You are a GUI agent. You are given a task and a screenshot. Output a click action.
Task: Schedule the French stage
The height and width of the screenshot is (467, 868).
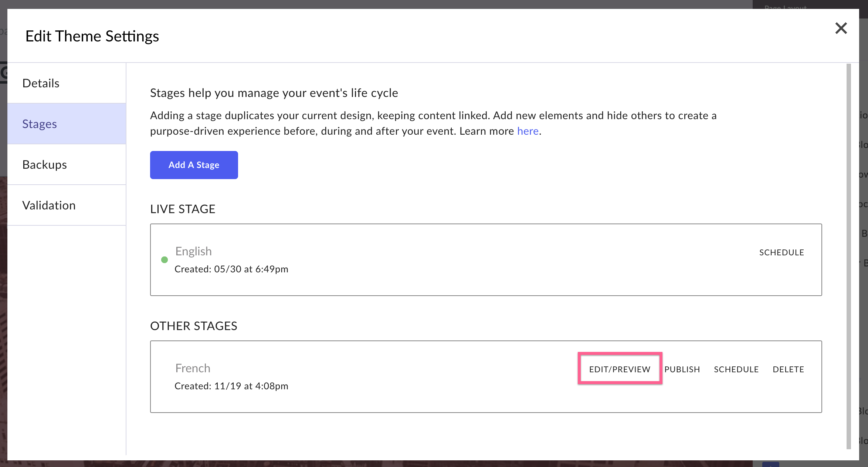pos(736,369)
